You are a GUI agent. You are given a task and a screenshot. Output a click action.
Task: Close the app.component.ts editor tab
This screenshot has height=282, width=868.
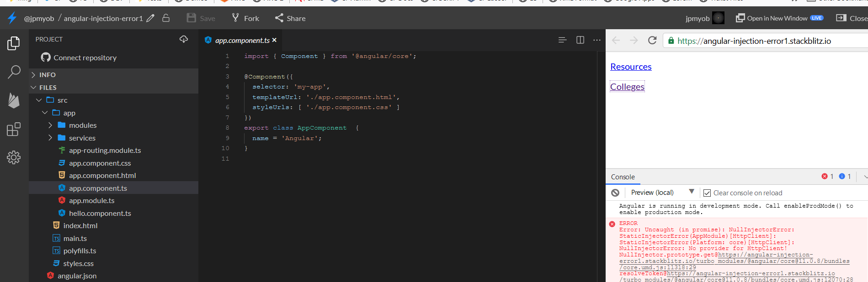(x=274, y=40)
